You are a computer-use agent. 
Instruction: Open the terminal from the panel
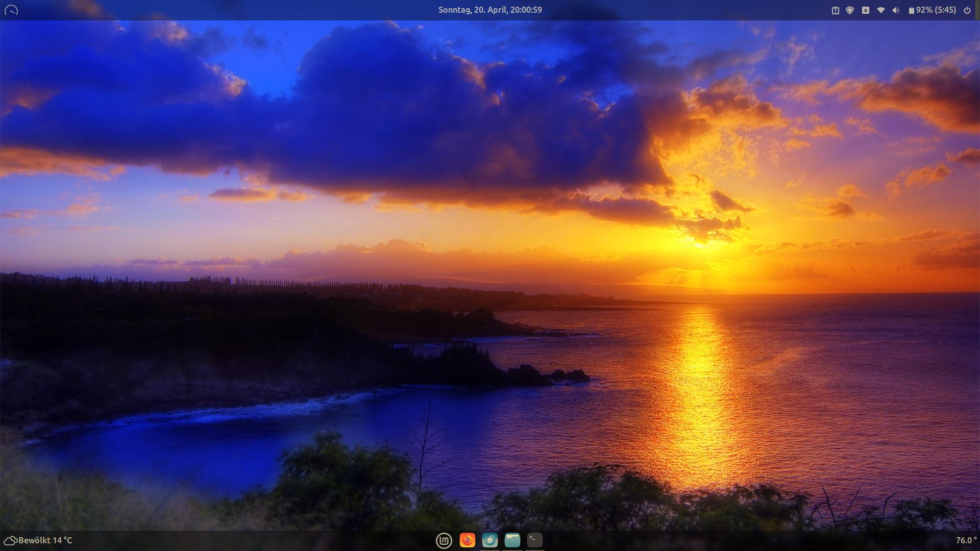pos(534,539)
